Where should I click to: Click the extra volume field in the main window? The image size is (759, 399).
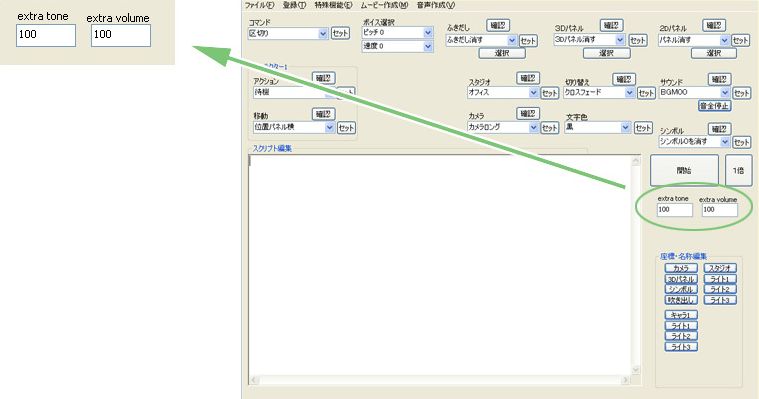click(x=720, y=210)
